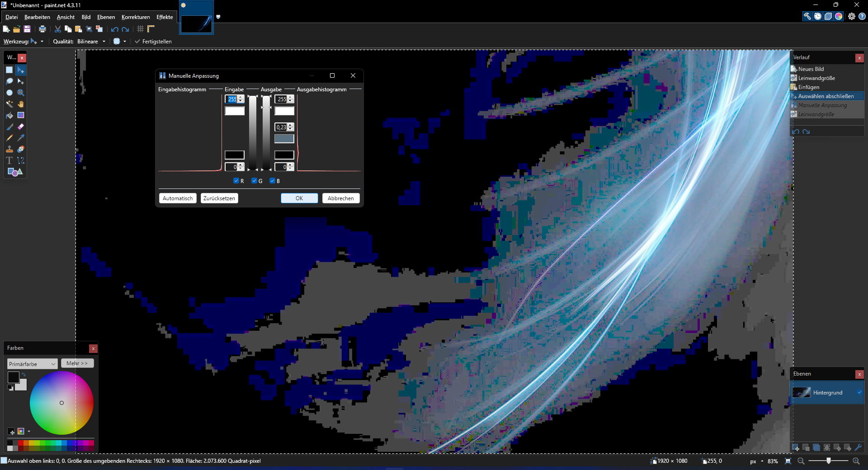This screenshot has width=868, height=470.
Task: Select the Lasso Select tool
Action: click(9, 81)
